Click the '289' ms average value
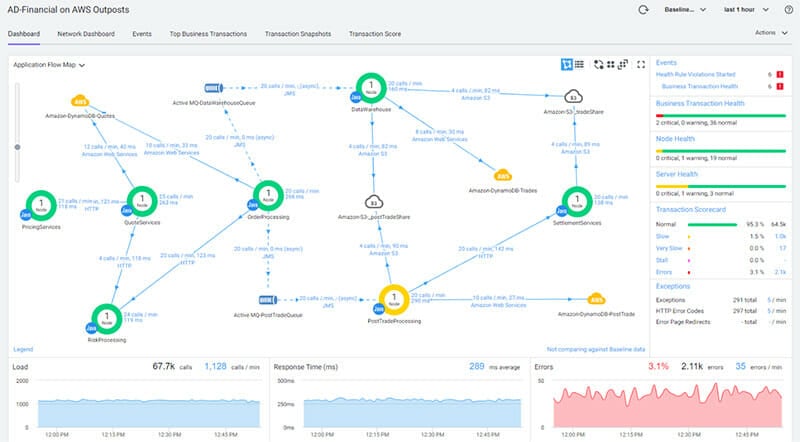Screen dimensions: 800x442 pyautogui.click(x=477, y=366)
